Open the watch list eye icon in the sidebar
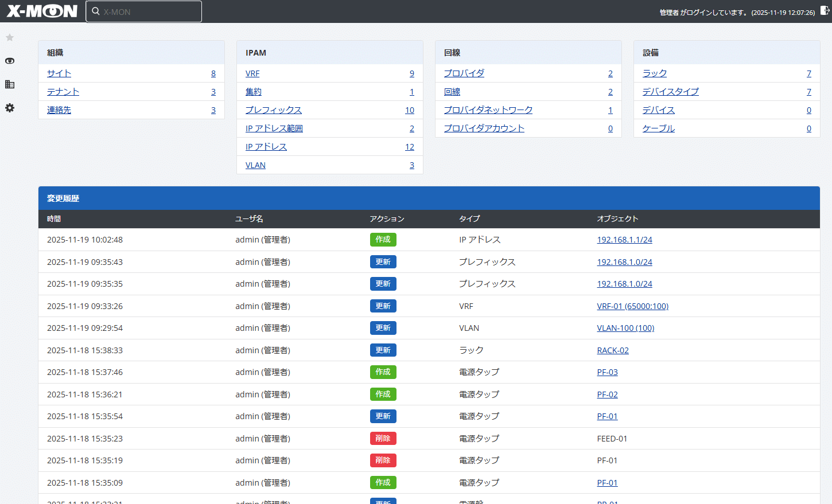This screenshot has height=504, width=832. 9,61
